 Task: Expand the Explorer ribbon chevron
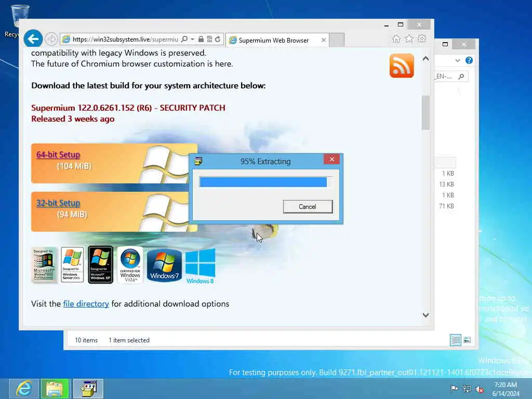tap(457, 60)
